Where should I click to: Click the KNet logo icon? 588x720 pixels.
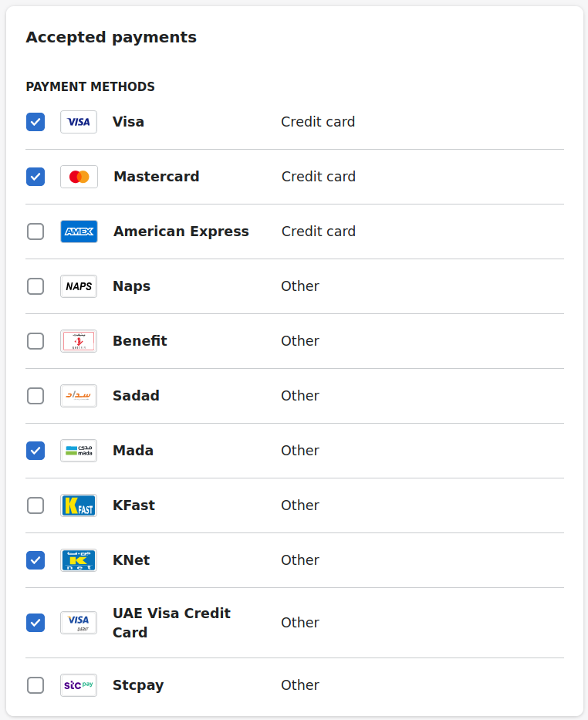coord(79,560)
